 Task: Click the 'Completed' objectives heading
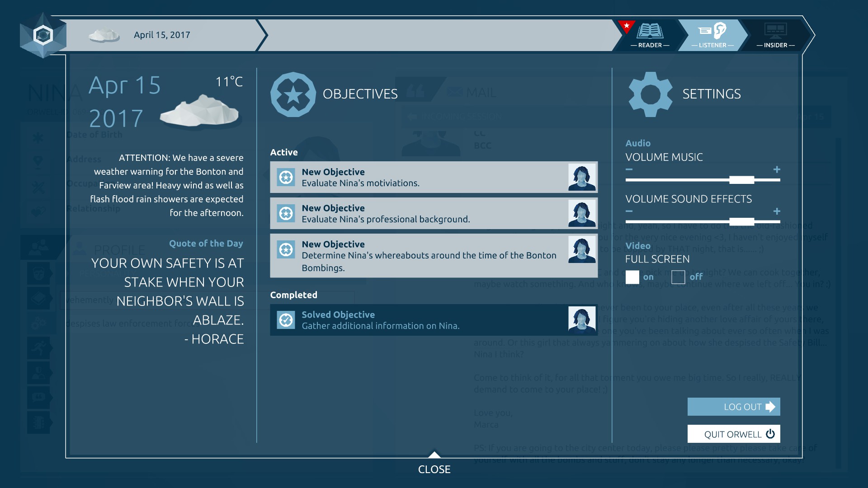pyautogui.click(x=293, y=295)
